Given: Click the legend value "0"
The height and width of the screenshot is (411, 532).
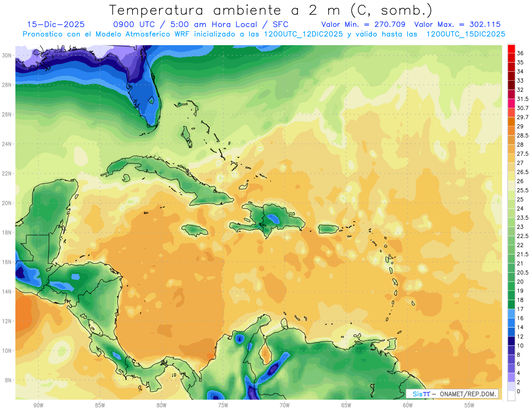Looking at the screenshot, I should coord(519,391).
